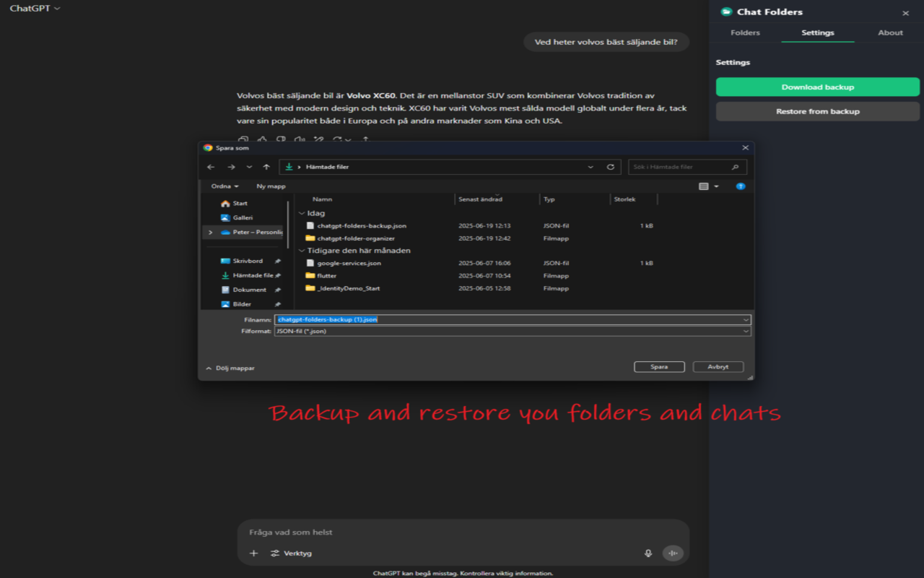Switch to the Folders tab

pos(745,33)
